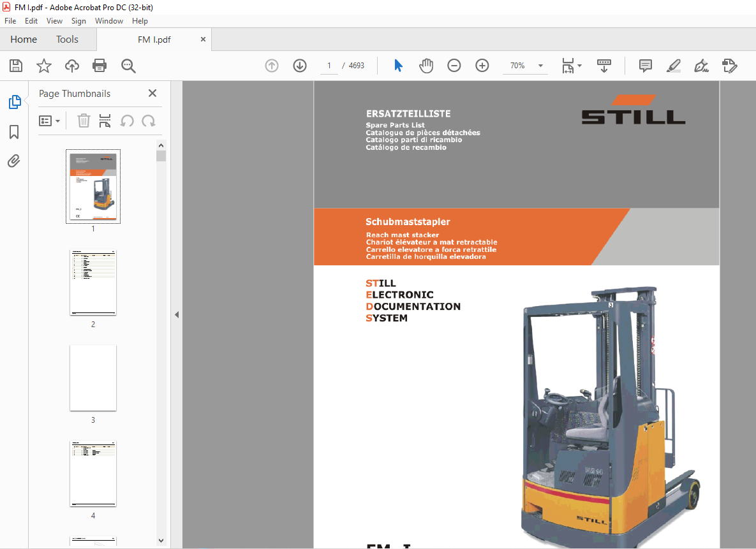
Task: Collapse the navigation pane arrow
Action: coord(177,315)
